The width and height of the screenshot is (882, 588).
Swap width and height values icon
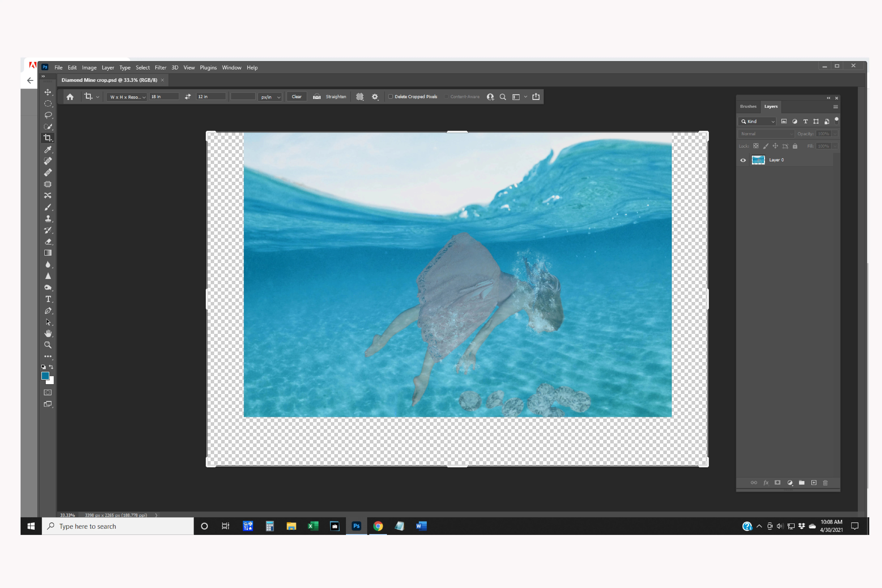coord(188,97)
